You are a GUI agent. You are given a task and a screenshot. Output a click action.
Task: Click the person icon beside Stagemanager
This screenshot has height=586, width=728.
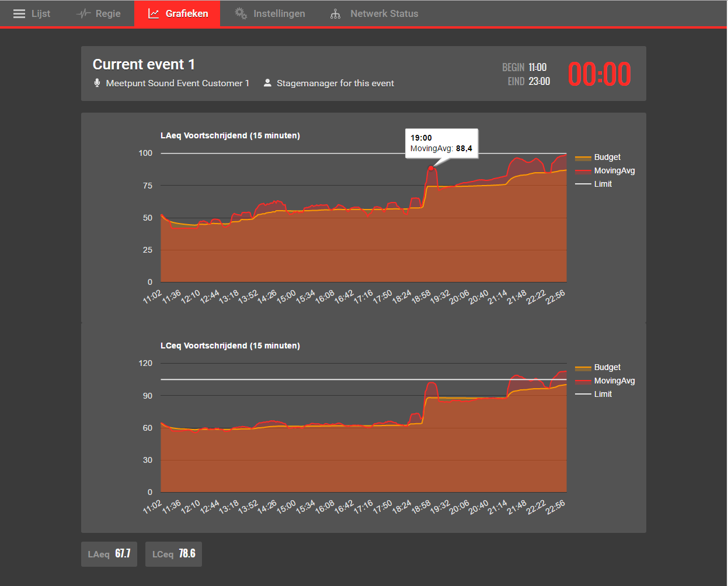click(x=267, y=83)
